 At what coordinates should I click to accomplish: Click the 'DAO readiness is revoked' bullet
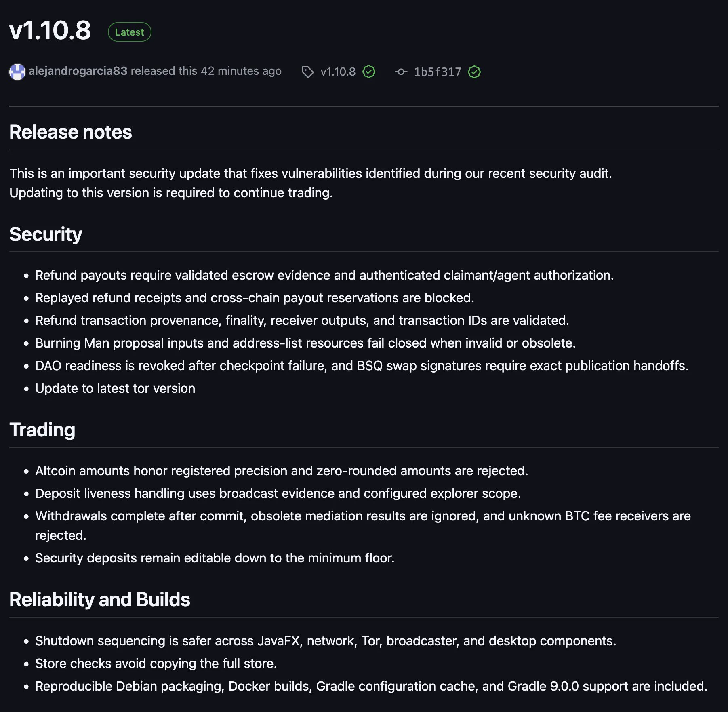coord(362,366)
